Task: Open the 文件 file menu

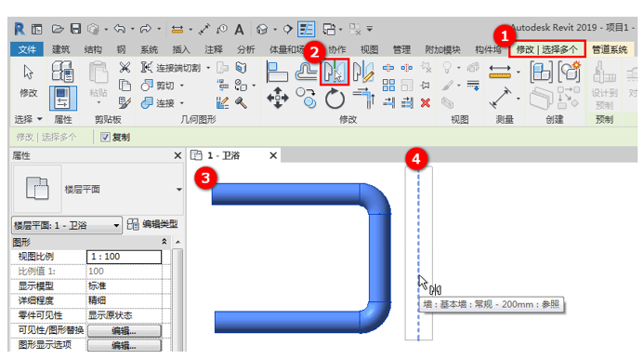Action: click(27, 49)
